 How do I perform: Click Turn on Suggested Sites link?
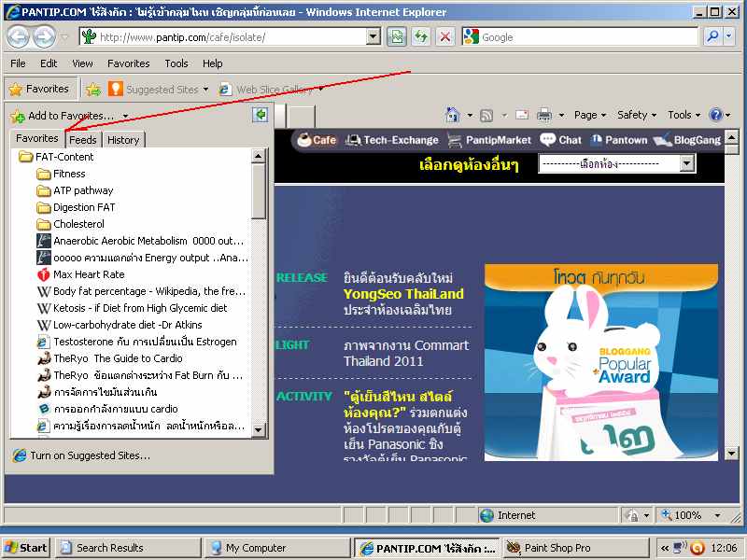pos(81,455)
